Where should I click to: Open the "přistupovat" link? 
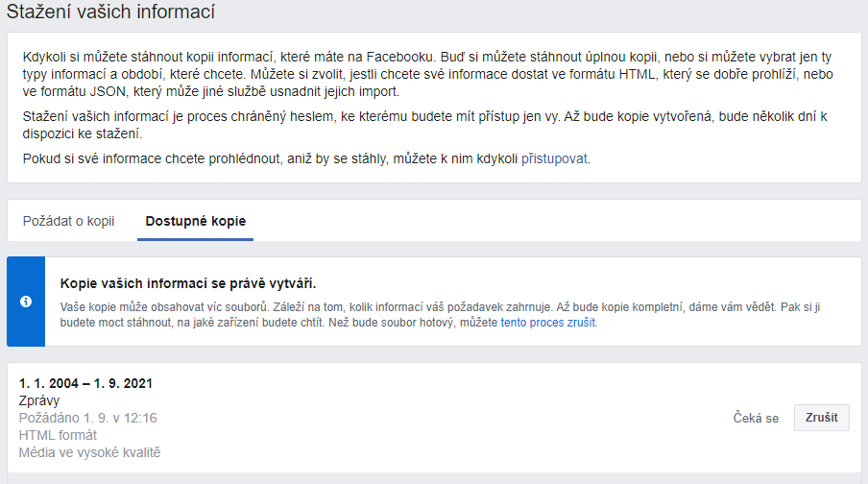[555, 158]
